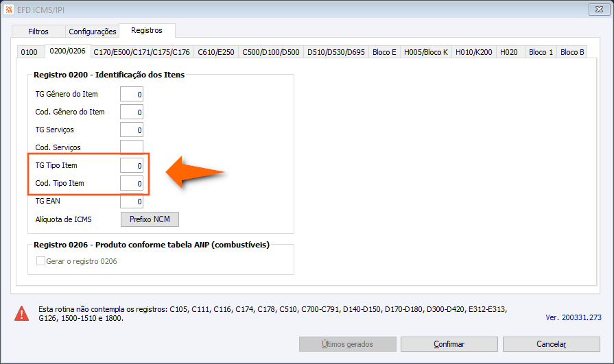Open the C170/E500/C171/C175/C176 tab
Viewport: 614px width, 364px height.
[142, 52]
